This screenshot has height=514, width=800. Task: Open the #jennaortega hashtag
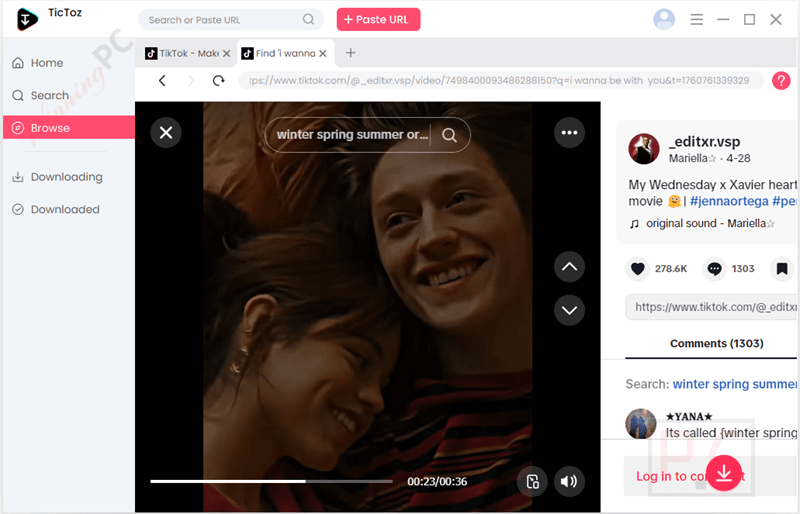[729, 201]
